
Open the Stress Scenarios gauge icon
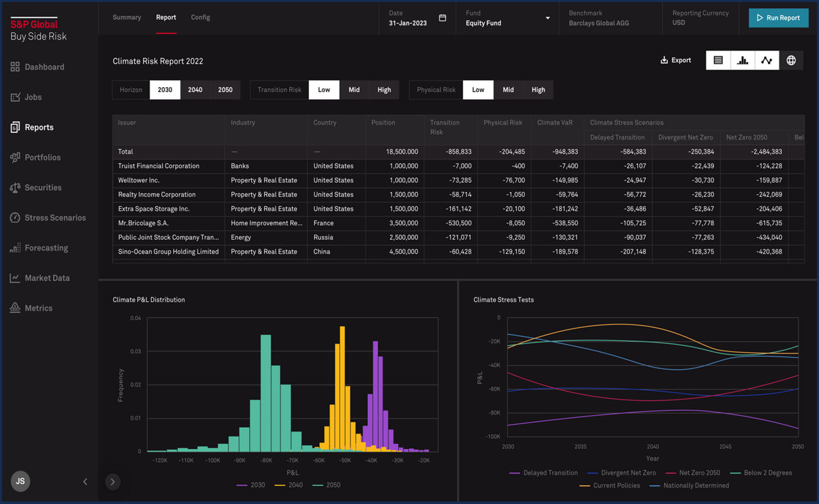15,217
